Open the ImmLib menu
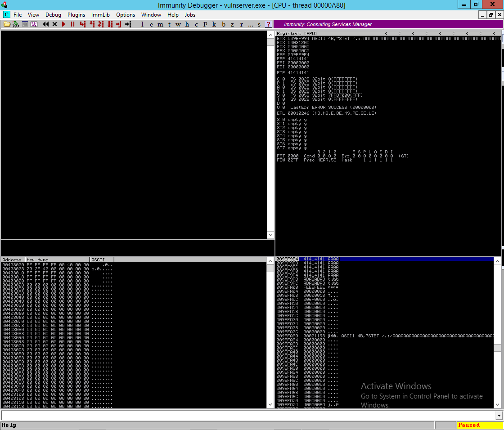 [x=100, y=15]
